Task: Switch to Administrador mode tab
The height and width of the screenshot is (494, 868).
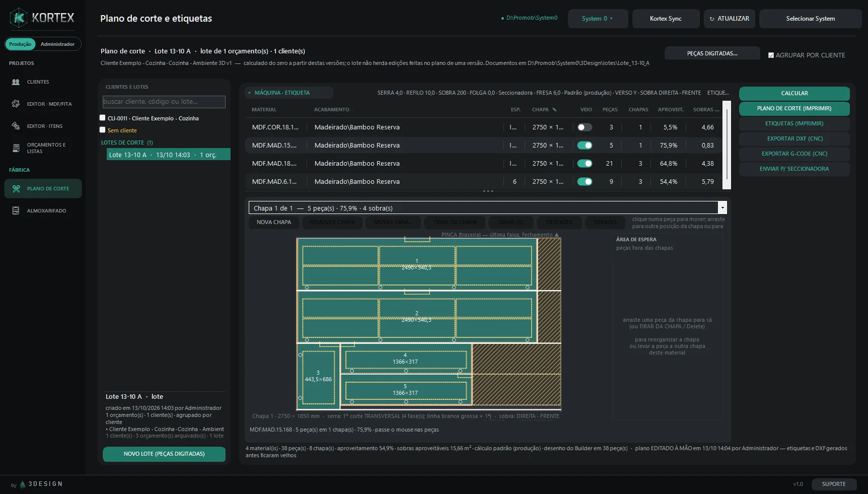Action: pyautogui.click(x=57, y=44)
